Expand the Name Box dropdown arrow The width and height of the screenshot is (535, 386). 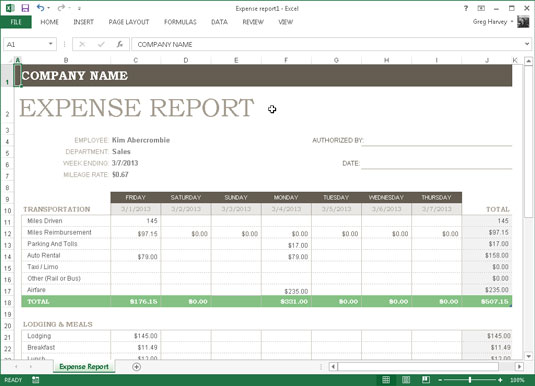click(x=50, y=44)
